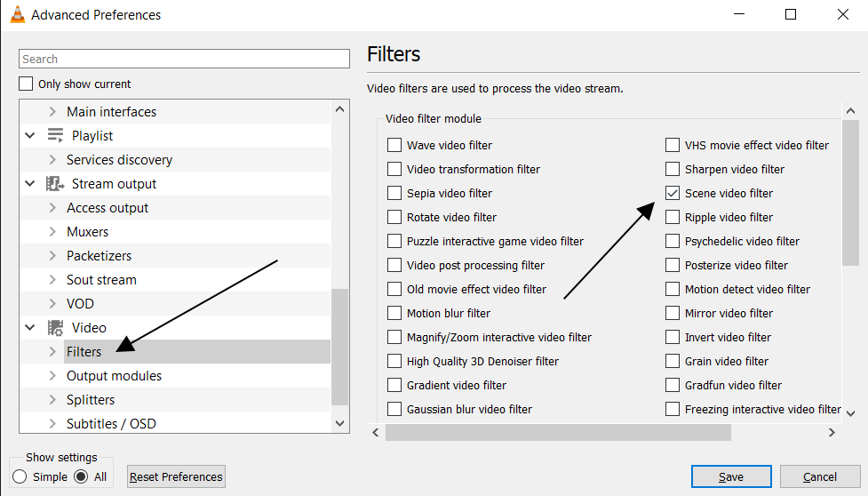Toggle Only show current checkbox

(x=26, y=84)
